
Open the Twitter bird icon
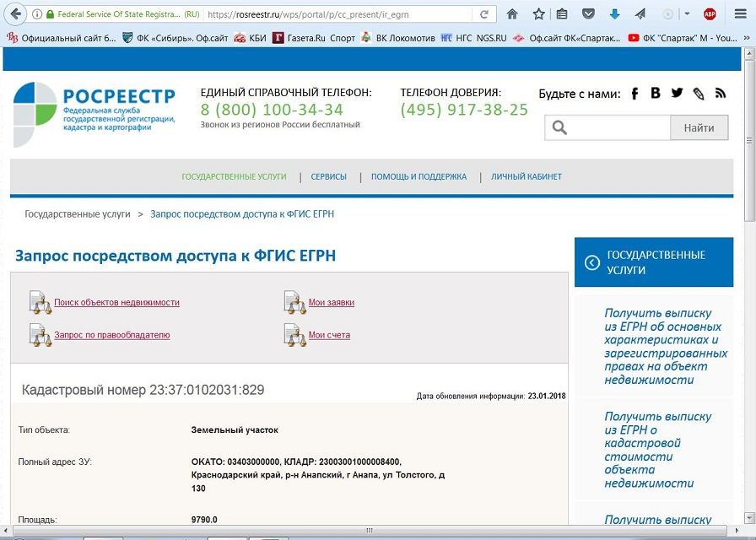677,93
